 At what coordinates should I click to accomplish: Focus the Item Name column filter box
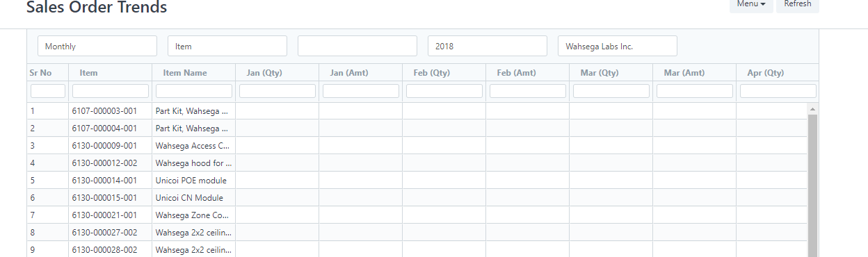click(x=194, y=91)
